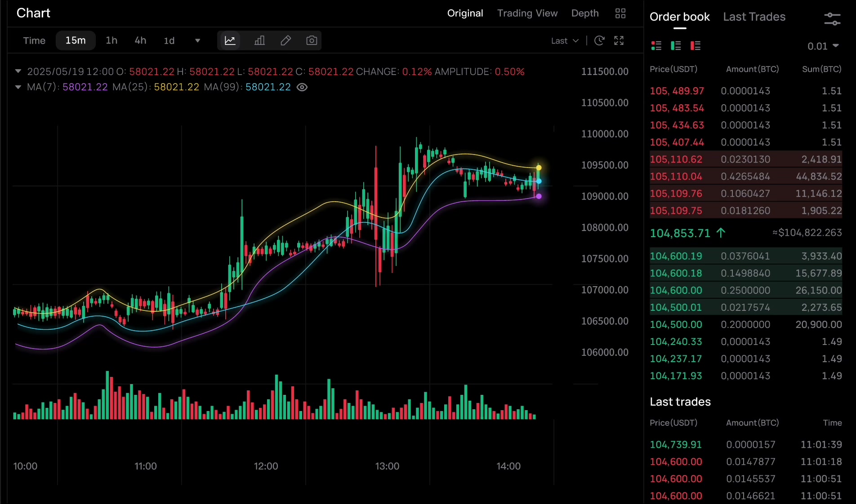Image resolution: width=856 pixels, height=504 pixels.
Task: Collapse the OHLC data row
Action: [x=18, y=71]
